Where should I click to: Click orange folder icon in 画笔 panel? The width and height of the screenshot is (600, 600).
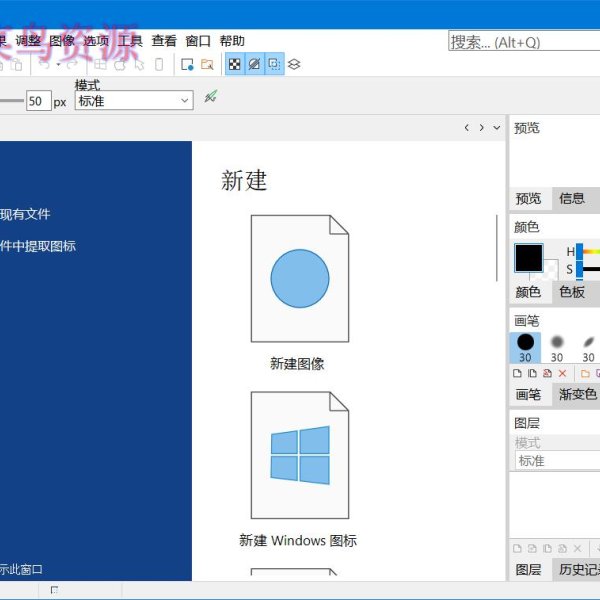[585, 373]
